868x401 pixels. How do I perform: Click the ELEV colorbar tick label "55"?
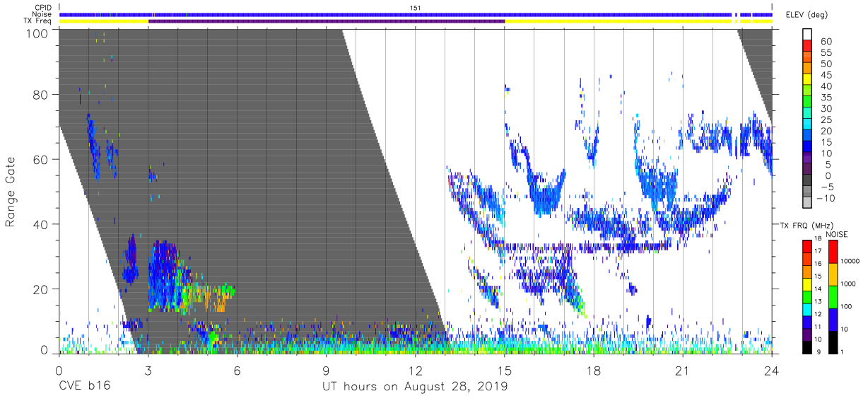tap(826, 52)
